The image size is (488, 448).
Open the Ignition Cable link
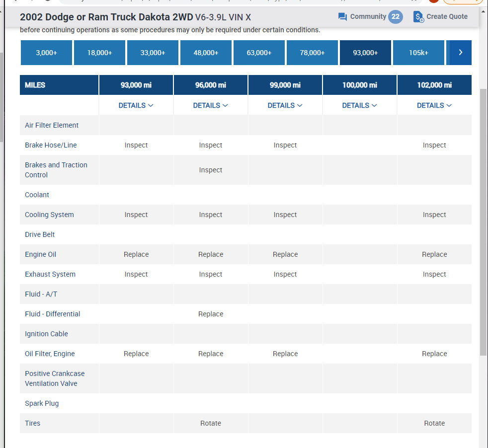46,334
